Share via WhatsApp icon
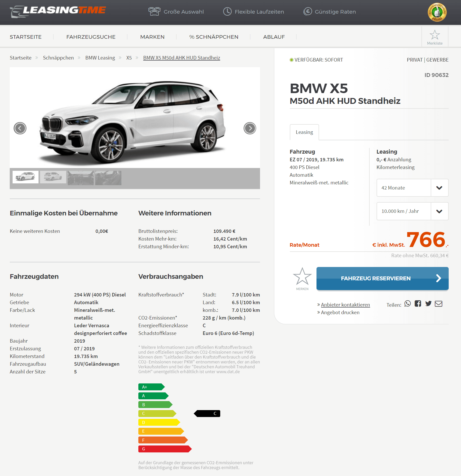Screen dimensions: 461x476 (x=408, y=304)
